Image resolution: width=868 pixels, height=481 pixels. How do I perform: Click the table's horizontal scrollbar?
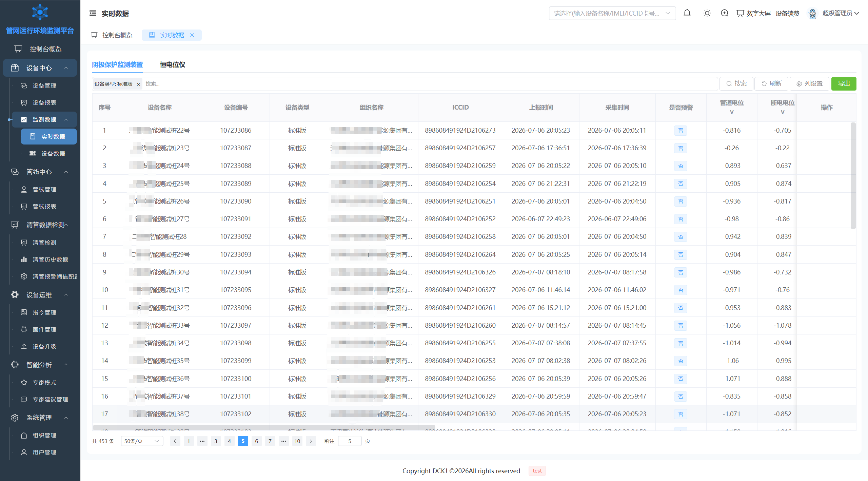point(264,427)
